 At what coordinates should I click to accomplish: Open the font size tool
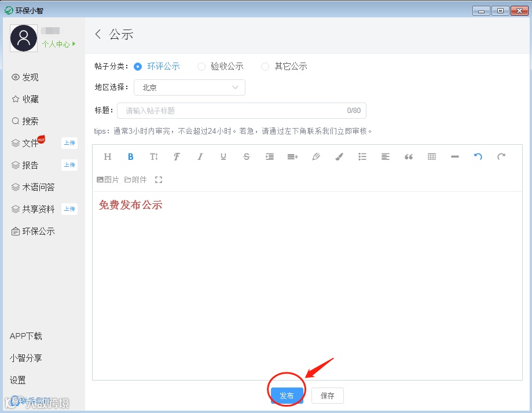point(154,156)
